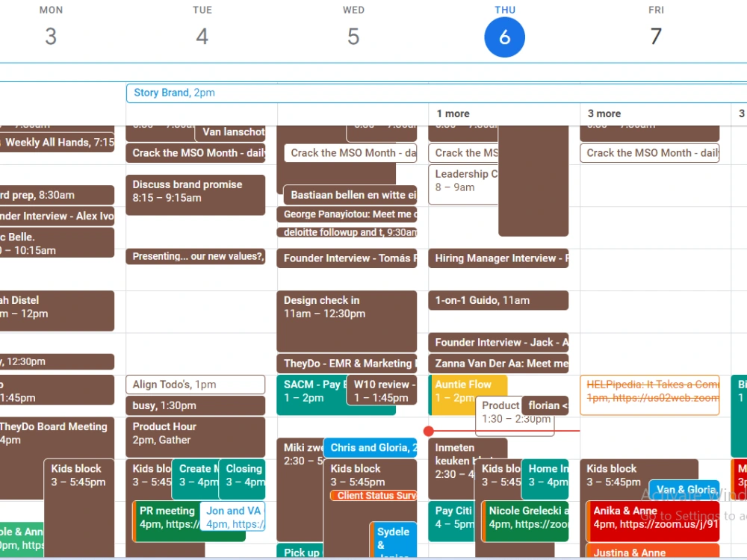Open Home In 3 – 4pm teal event
747x560 pixels.
[x=545, y=479]
